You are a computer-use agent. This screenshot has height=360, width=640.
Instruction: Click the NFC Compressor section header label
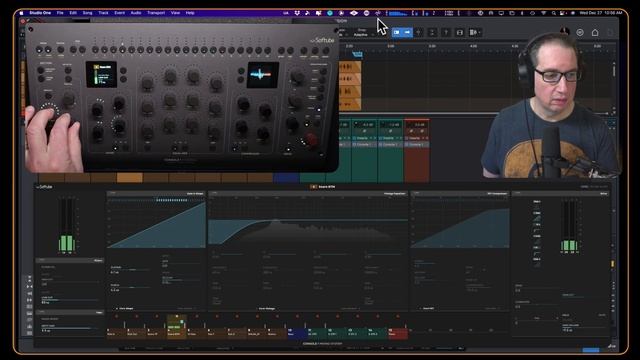(x=497, y=193)
